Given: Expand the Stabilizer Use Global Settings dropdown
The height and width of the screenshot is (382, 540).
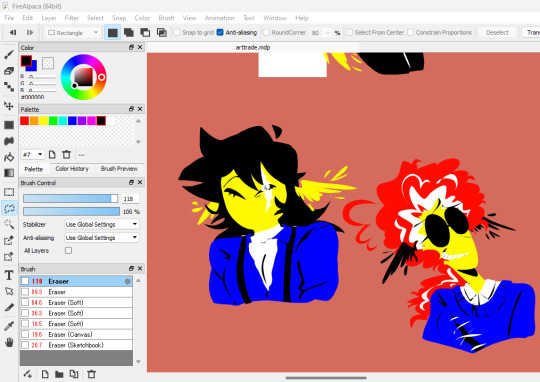Looking at the screenshot, I should pyautogui.click(x=102, y=224).
